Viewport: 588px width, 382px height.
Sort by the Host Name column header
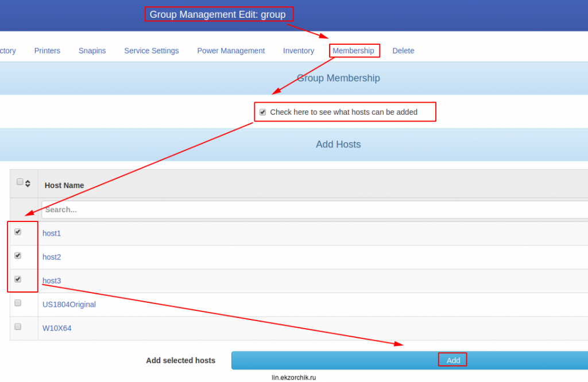tap(64, 185)
